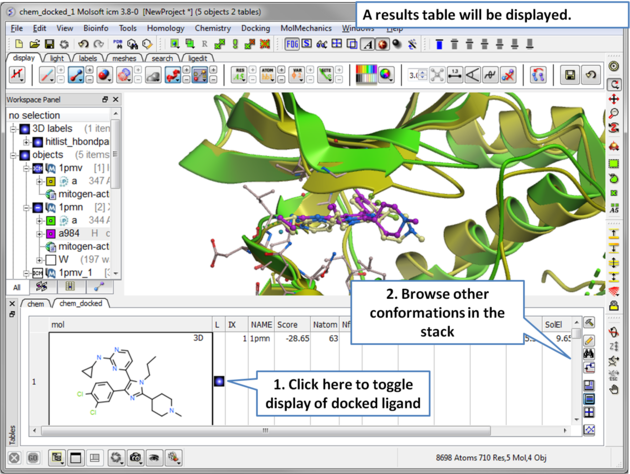Switch to the chem table tab

click(x=35, y=303)
